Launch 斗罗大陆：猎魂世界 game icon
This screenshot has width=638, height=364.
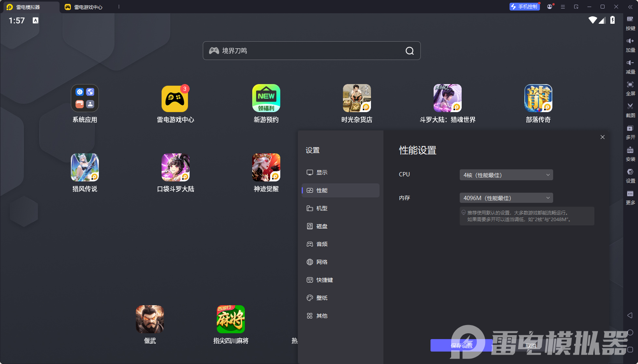click(x=448, y=98)
